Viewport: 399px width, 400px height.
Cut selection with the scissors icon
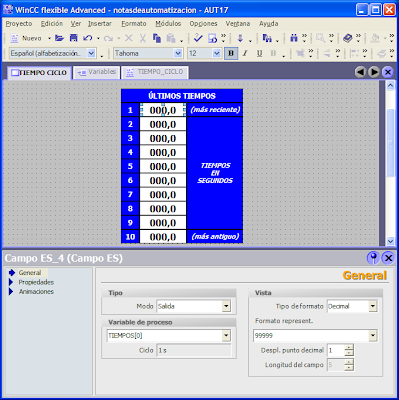[x=143, y=38]
